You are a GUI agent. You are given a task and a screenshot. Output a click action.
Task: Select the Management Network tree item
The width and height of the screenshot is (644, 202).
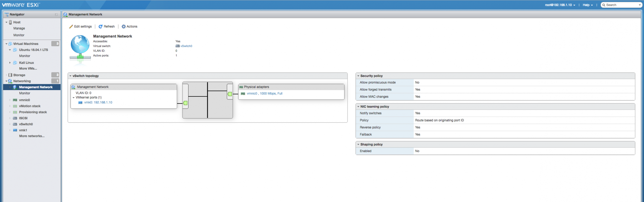pos(32,87)
